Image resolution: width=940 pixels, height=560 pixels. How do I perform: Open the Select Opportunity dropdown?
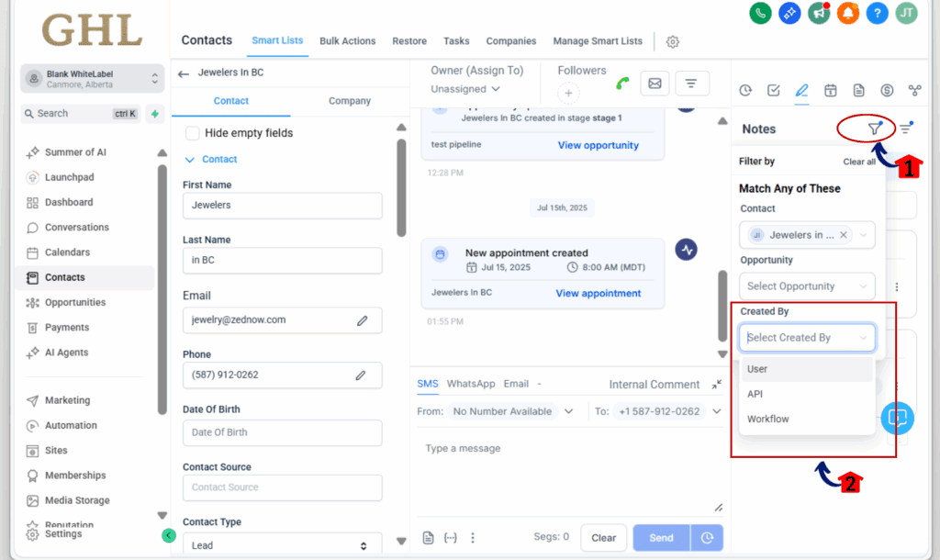tap(807, 286)
